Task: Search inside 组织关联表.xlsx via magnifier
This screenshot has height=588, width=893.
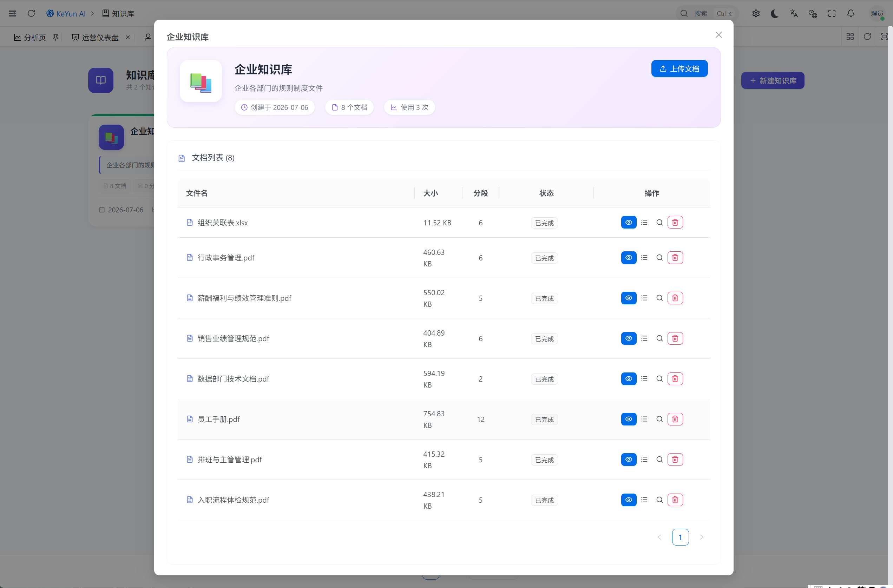Action: coord(659,222)
